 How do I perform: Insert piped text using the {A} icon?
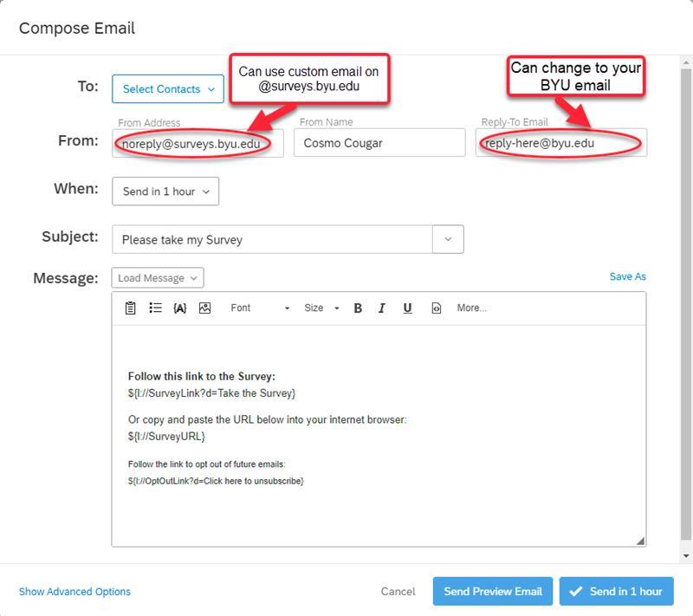[180, 308]
